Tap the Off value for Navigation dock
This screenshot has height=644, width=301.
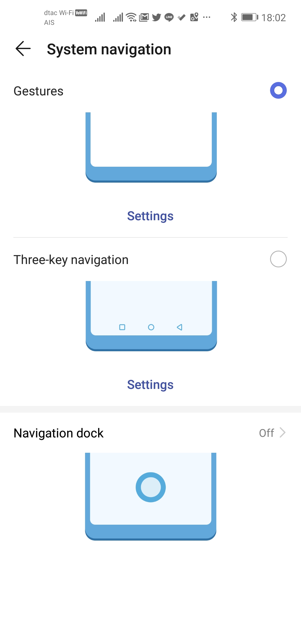click(266, 433)
